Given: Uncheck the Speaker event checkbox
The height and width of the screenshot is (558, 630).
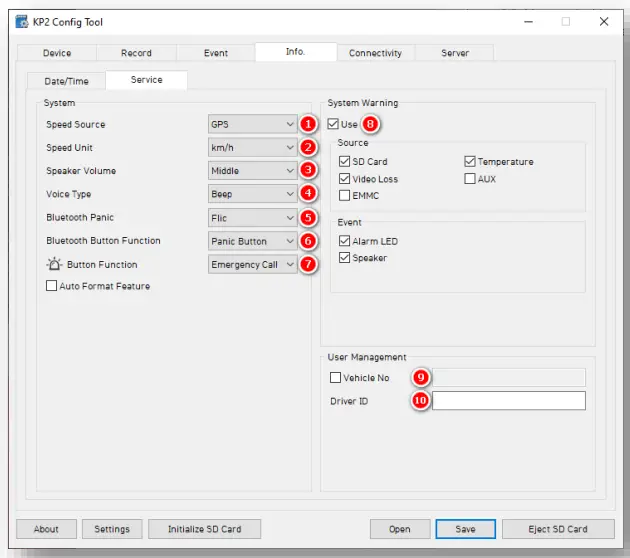Looking at the screenshot, I should 344,258.
